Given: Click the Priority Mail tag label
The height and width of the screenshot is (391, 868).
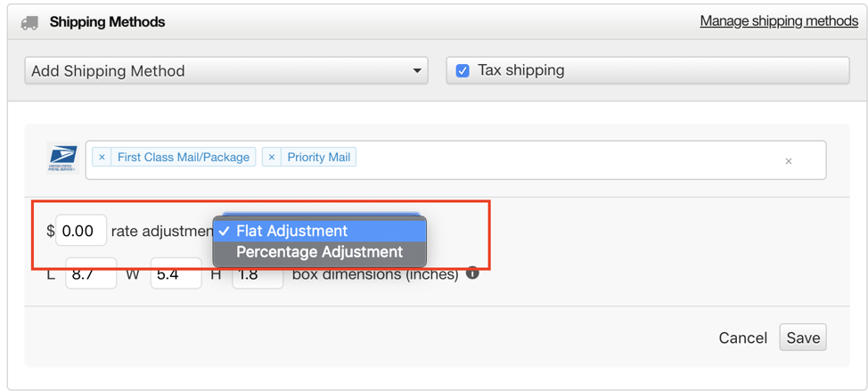Looking at the screenshot, I should pos(319,157).
